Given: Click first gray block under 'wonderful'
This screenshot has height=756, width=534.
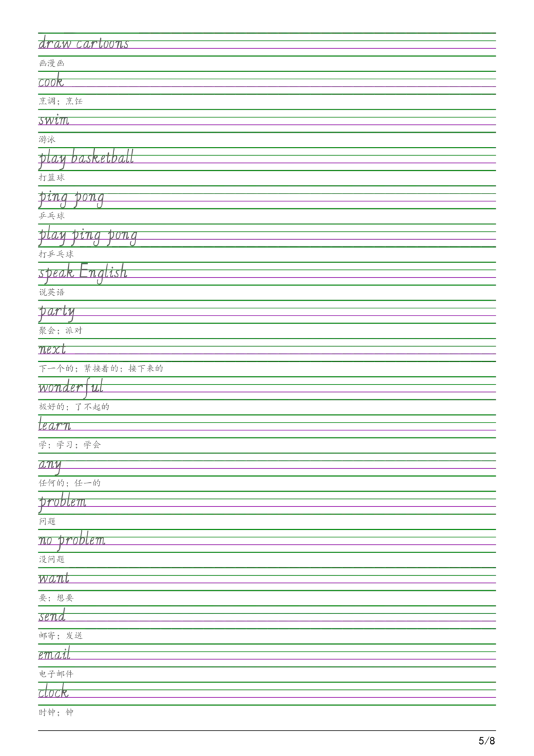Looking at the screenshot, I should tap(53, 406).
